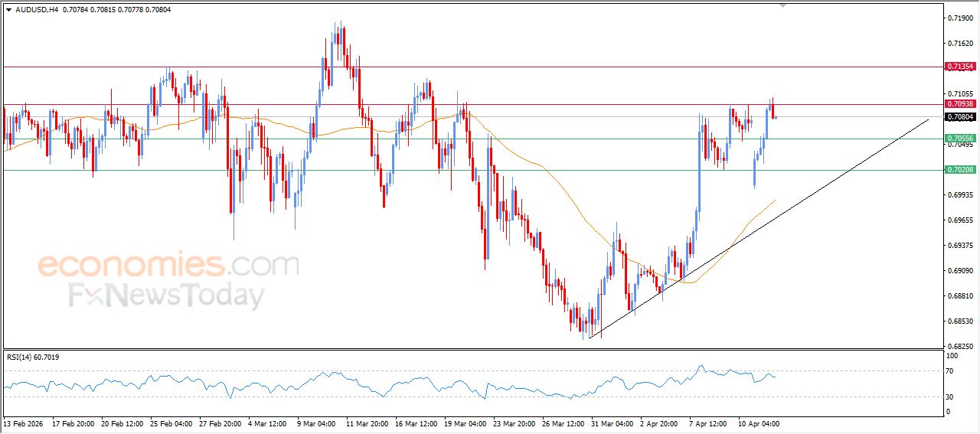This screenshot has height=434, width=980.
Task: Select the blue RSI line in lower panel
Action: 306,381
